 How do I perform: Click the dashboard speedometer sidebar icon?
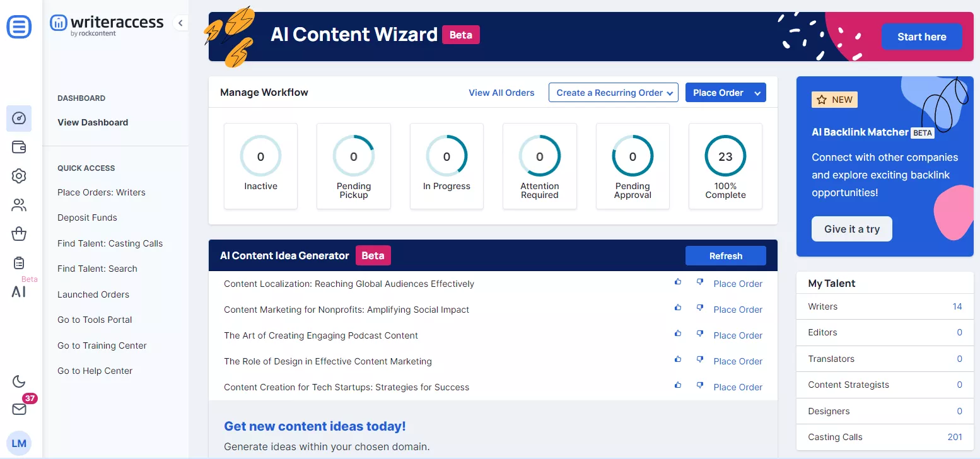point(19,119)
